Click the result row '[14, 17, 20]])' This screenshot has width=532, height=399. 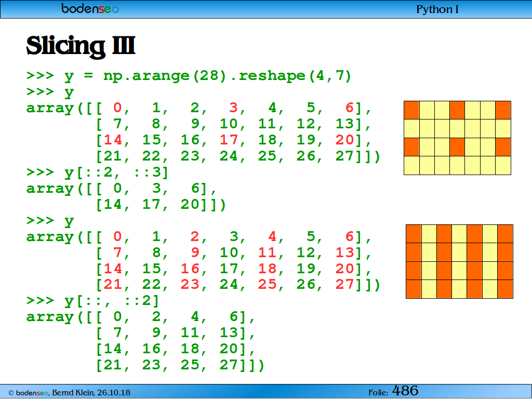point(161,205)
